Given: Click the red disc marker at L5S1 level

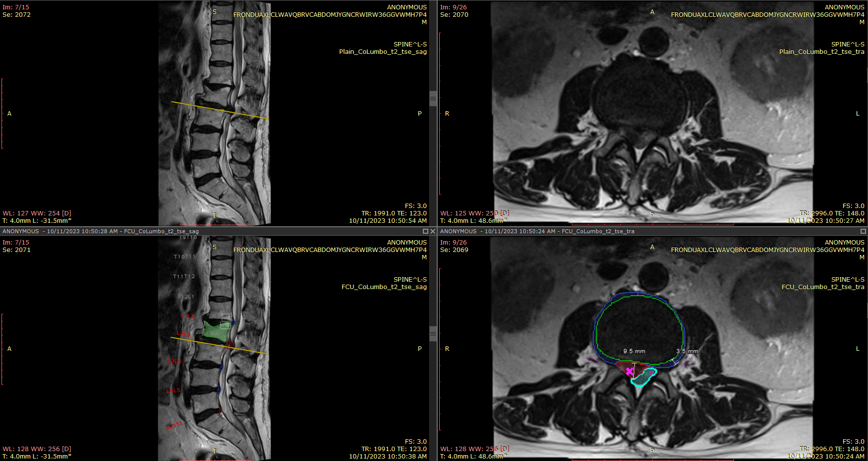Looking at the screenshot, I should [x=220, y=410].
